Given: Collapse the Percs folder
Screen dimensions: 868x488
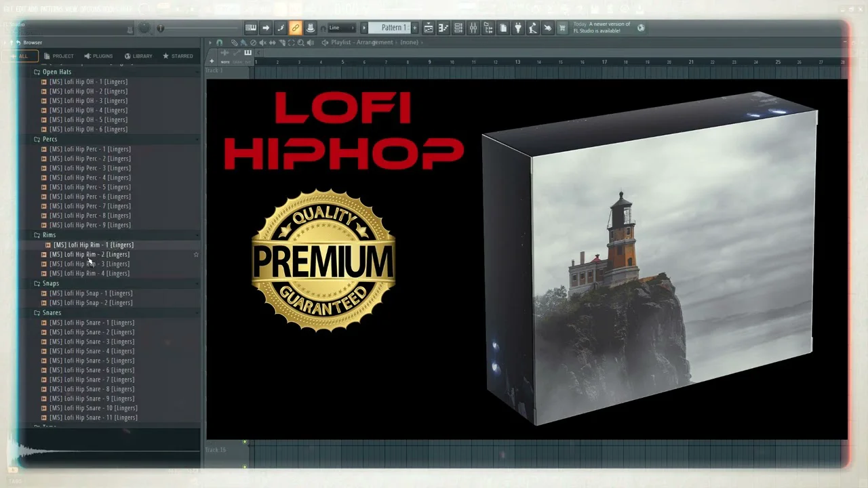Looking at the screenshot, I should pos(37,140).
